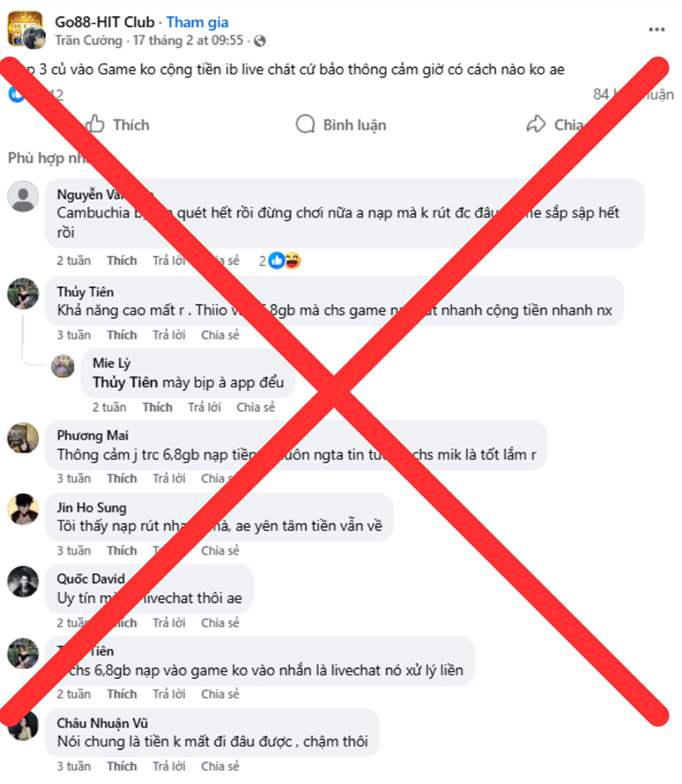682x784 pixels.
Task: Open the Go88-HIT Club group name
Action: pos(105,22)
